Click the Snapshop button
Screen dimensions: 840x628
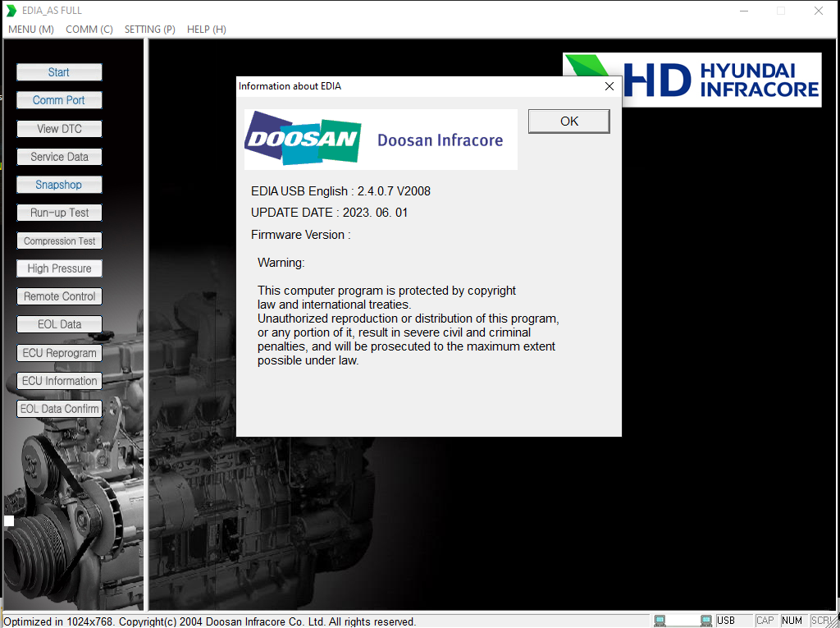[x=59, y=185]
